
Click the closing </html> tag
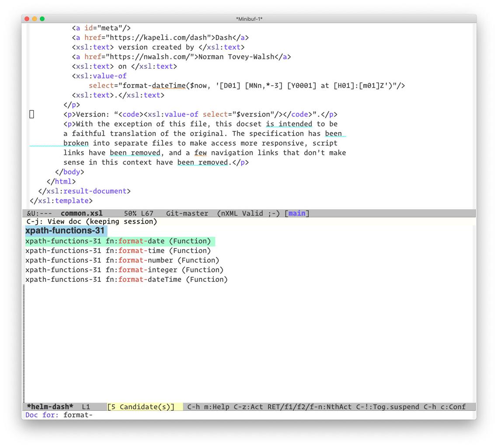coord(61,182)
